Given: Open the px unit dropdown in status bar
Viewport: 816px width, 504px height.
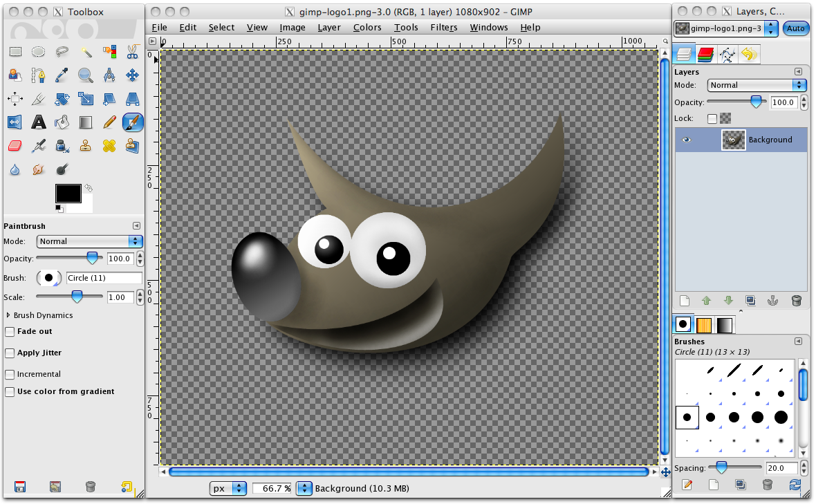Looking at the screenshot, I should pos(229,488).
